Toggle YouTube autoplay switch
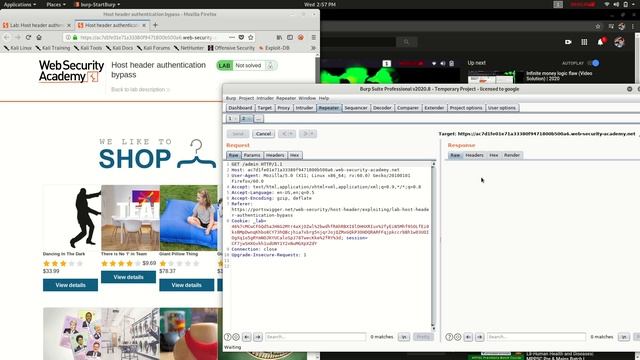Screen dimensions: 640x360 click(x=594, y=63)
